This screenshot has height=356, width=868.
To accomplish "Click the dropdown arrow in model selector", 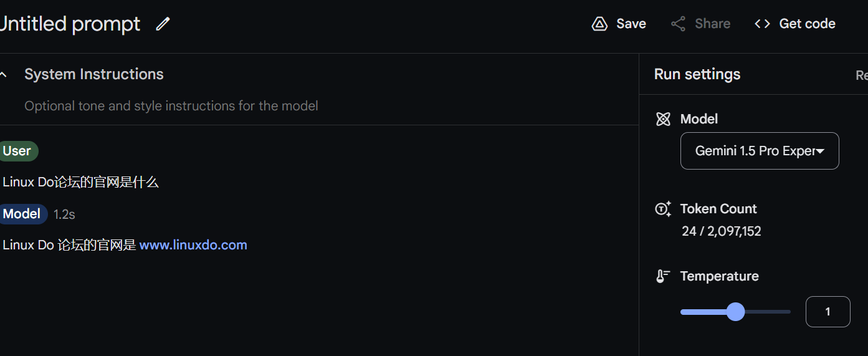I will (x=821, y=152).
